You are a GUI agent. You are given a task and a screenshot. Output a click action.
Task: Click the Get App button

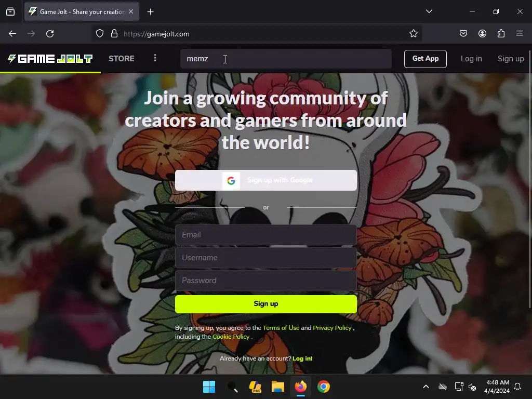[x=425, y=59]
